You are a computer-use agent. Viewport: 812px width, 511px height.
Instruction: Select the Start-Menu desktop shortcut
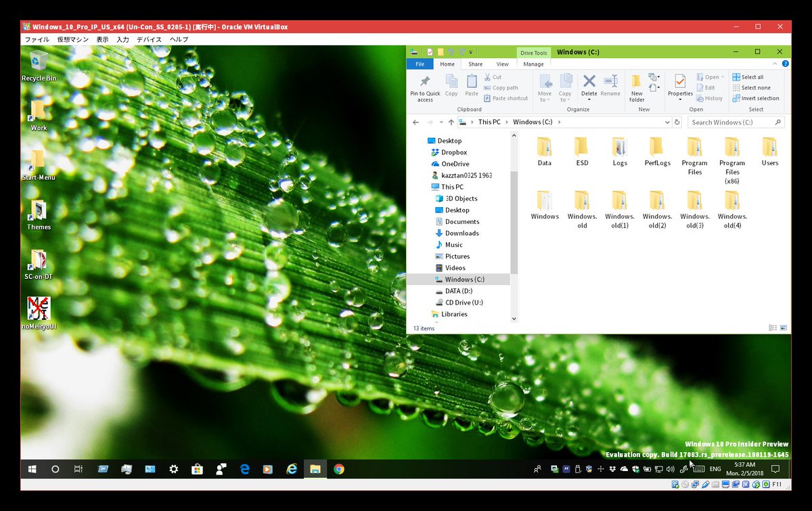[39, 166]
